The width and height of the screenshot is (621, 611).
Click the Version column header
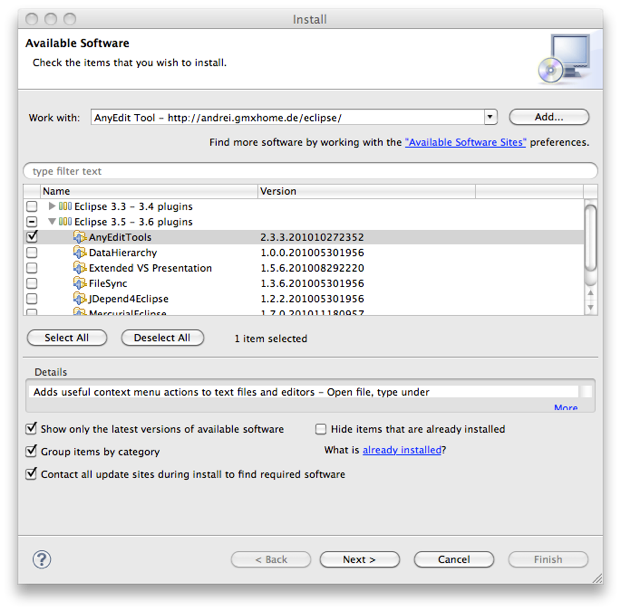coord(366,191)
